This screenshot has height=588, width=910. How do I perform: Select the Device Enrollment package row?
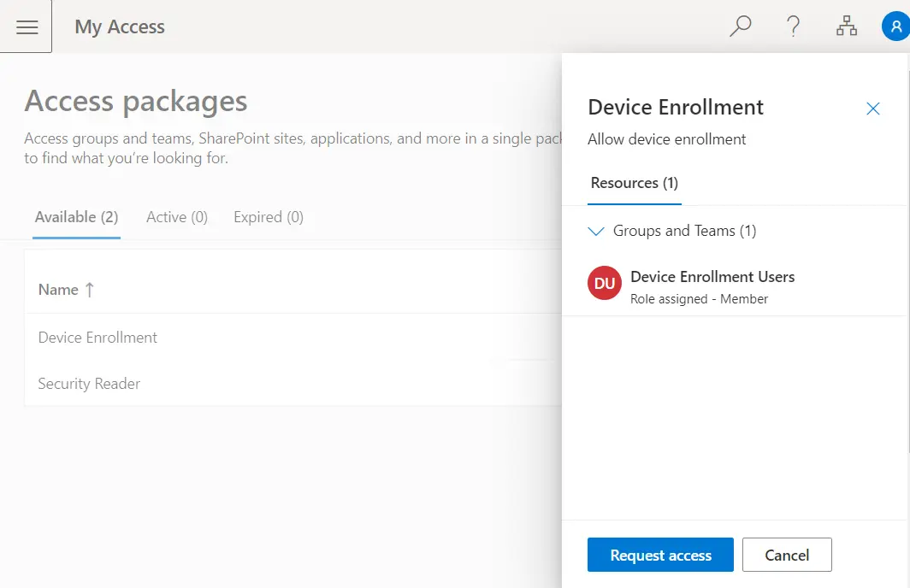tap(97, 338)
